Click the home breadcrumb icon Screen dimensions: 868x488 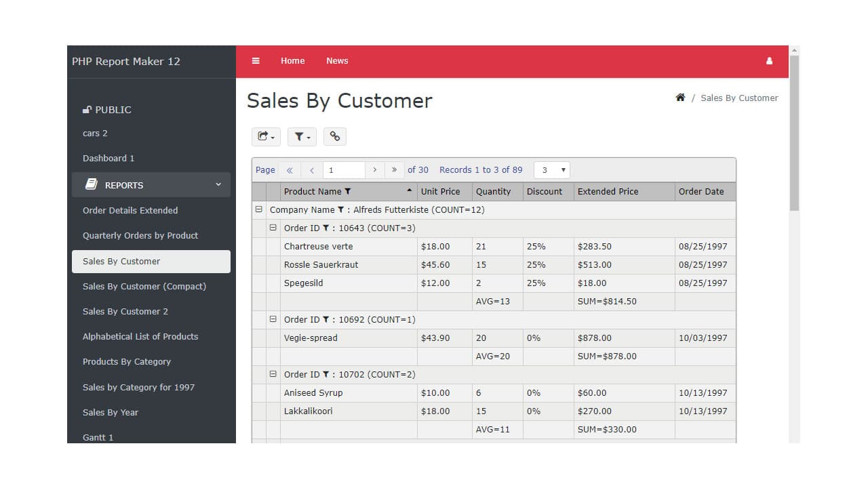(680, 97)
